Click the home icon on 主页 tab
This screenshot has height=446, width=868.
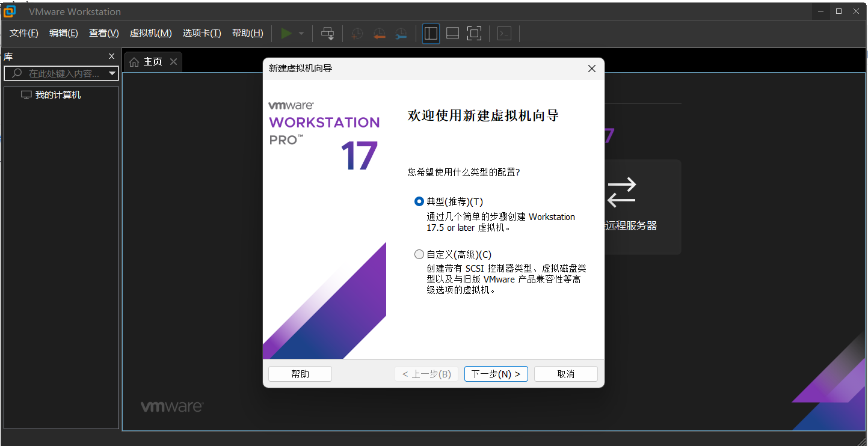coord(134,62)
